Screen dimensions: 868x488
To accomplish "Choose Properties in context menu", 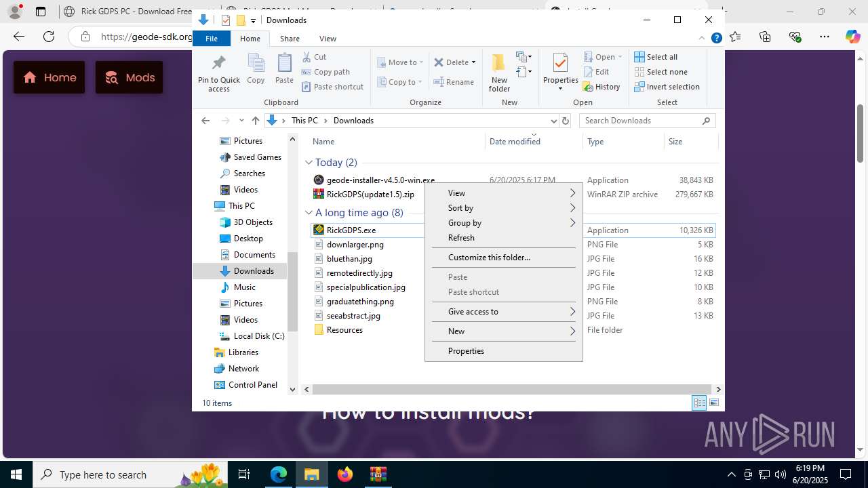I will (503, 351).
